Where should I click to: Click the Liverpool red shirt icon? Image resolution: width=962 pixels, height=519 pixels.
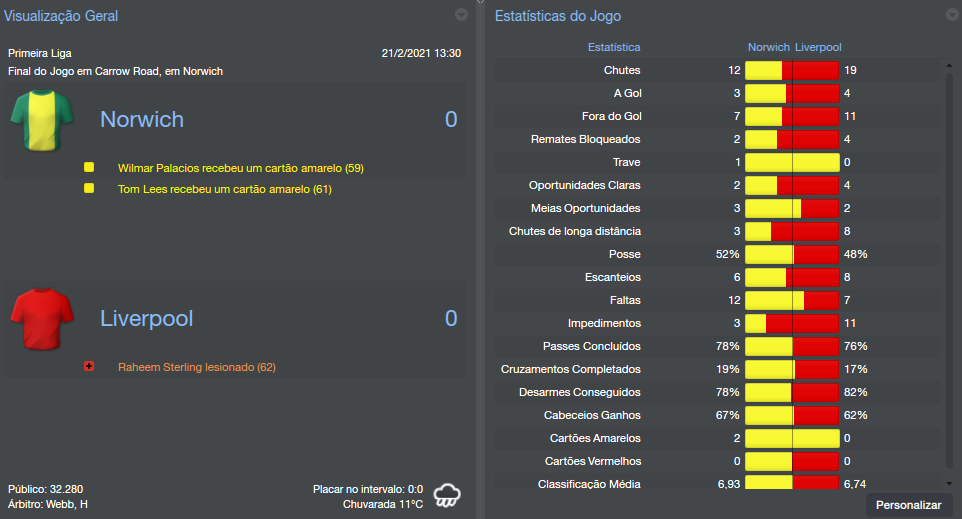pyautogui.click(x=42, y=319)
